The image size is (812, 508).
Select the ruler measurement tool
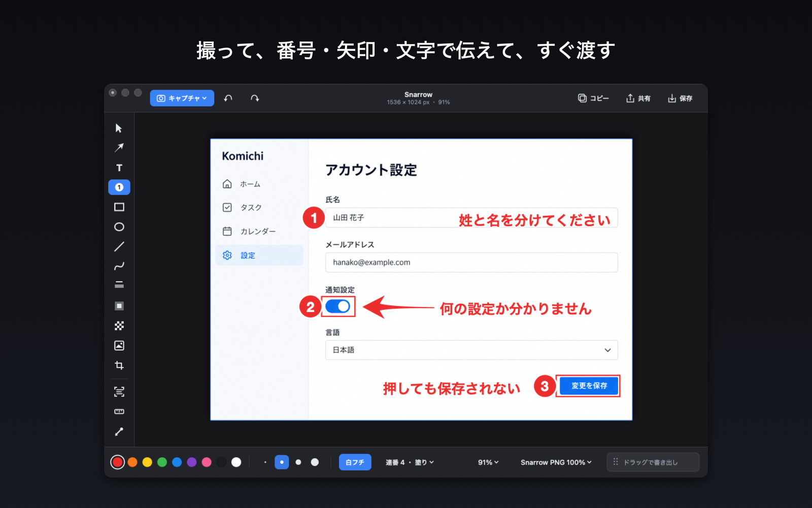119,411
